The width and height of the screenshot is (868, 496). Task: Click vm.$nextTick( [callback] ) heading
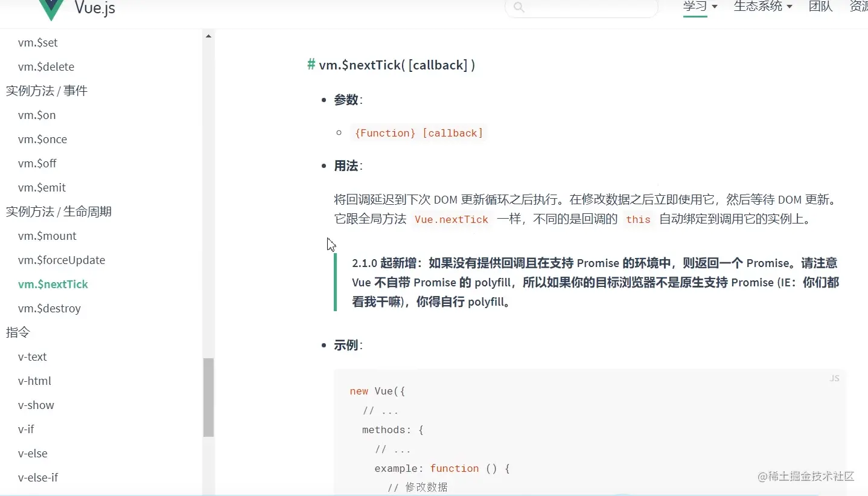(397, 65)
